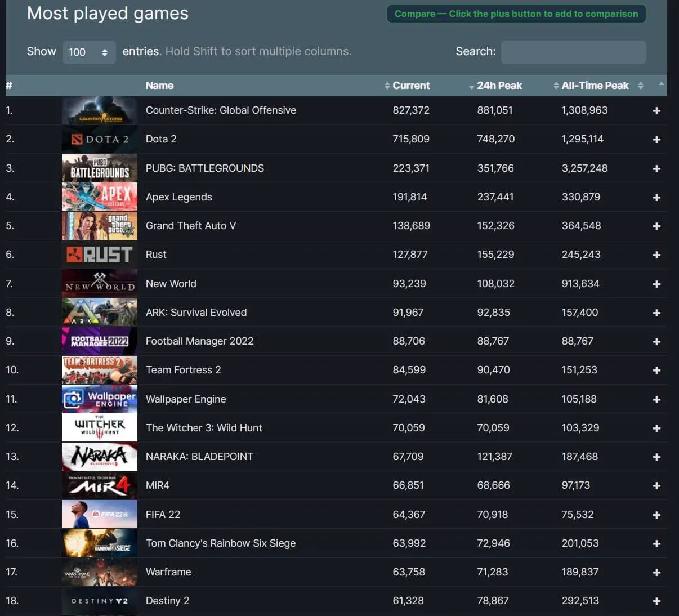The image size is (679, 616).
Task: Open ARK: Survival Evolved link
Action: [x=196, y=313]
